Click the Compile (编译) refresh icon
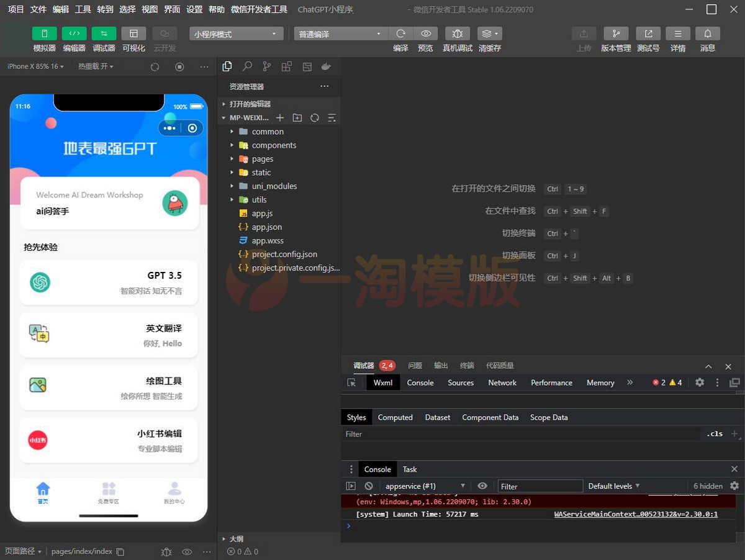Viewport: 745px width, 560px height. pos(400,34)
